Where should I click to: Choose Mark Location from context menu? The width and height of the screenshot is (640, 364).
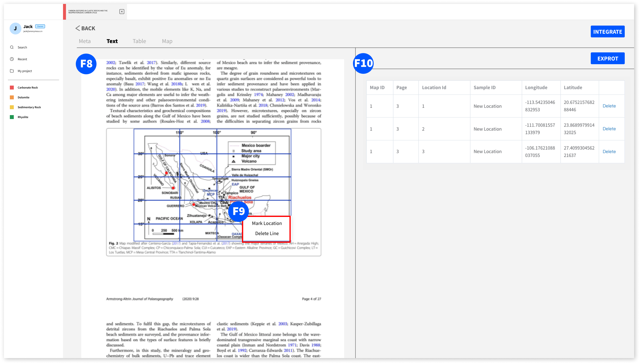[x=267, y=223]
